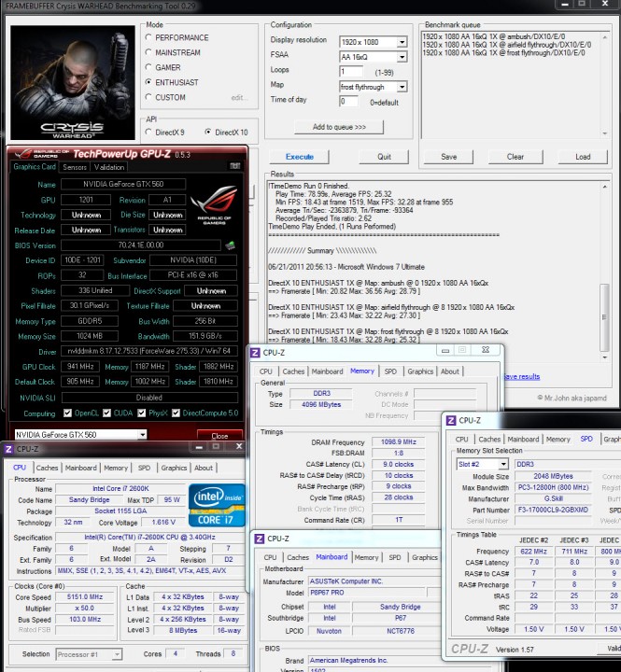This screenshot has width=621, height=672.
Task: Click the Part Number F3-17000CL9-2GBXMD field
Action: pos(553,510)
